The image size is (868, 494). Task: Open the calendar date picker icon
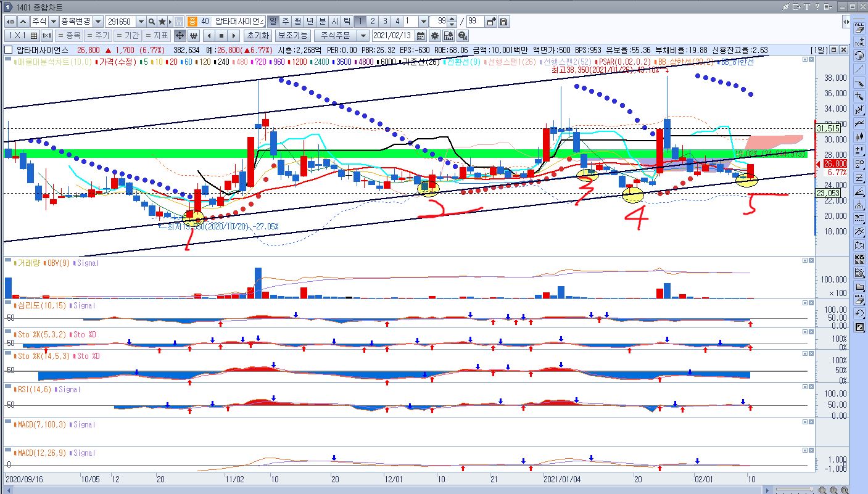point(421,36)
